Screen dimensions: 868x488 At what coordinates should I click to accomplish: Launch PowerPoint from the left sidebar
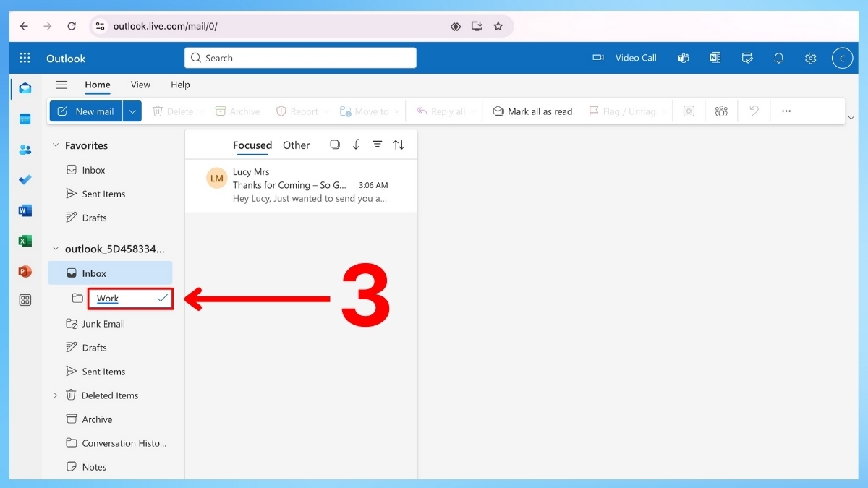click(25, 272)
